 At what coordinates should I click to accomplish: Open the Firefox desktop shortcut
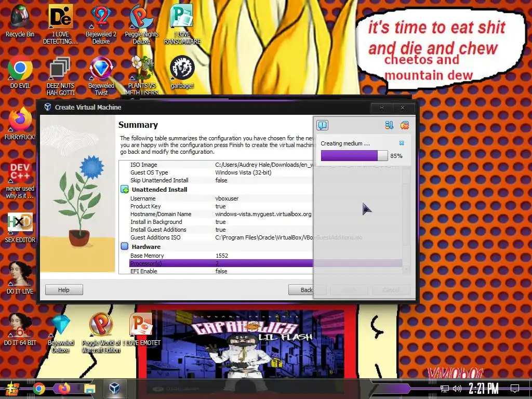[20, 124]
